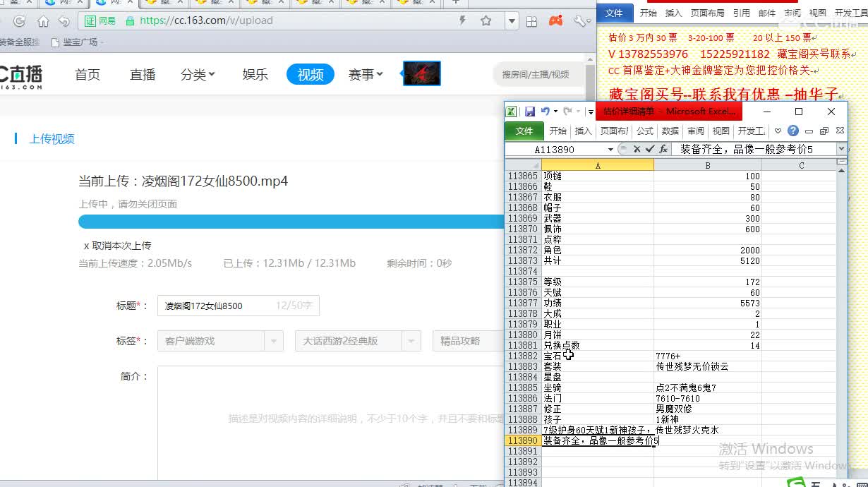Restore the Excel workbook window
Image resolution: width=868 pixels, height=487 pixels.
point(824,131)
